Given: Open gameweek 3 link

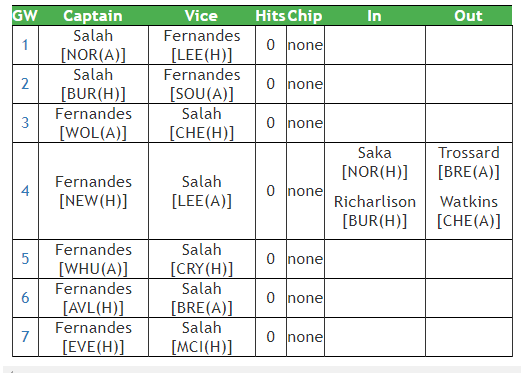Looking at the screenshot, I should [25, 123].
